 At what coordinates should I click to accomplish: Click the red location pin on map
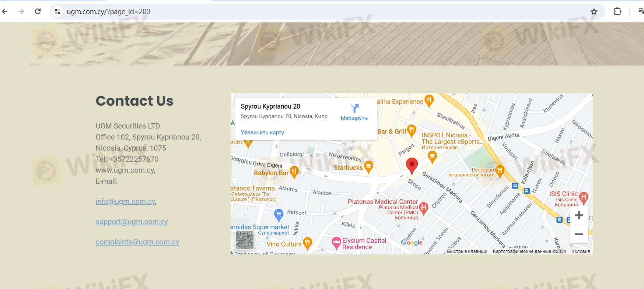coord(412,165)
